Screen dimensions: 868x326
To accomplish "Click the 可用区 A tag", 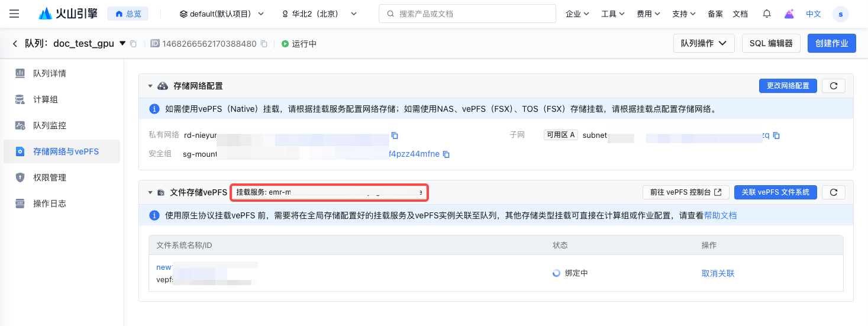I will click(561, 135).
